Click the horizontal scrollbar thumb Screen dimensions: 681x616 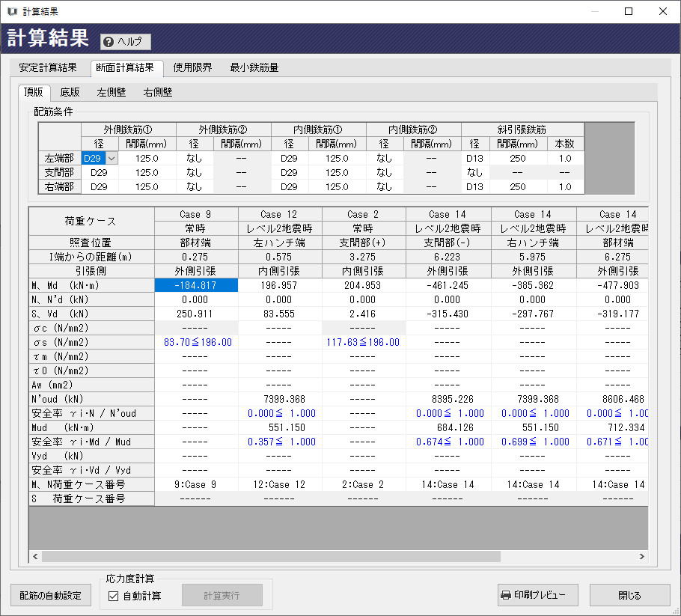coord(271,556)
